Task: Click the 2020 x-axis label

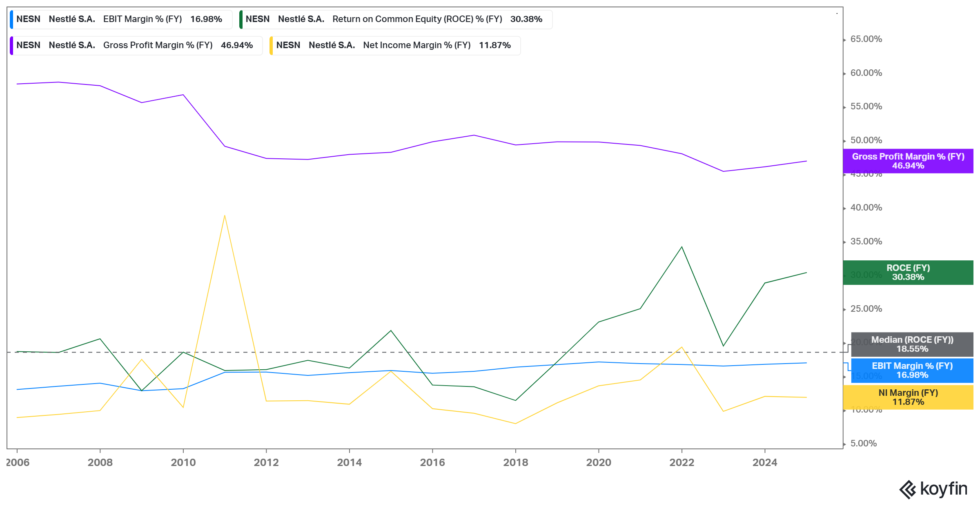Action: pyautogui.click(x=599, y=462)
